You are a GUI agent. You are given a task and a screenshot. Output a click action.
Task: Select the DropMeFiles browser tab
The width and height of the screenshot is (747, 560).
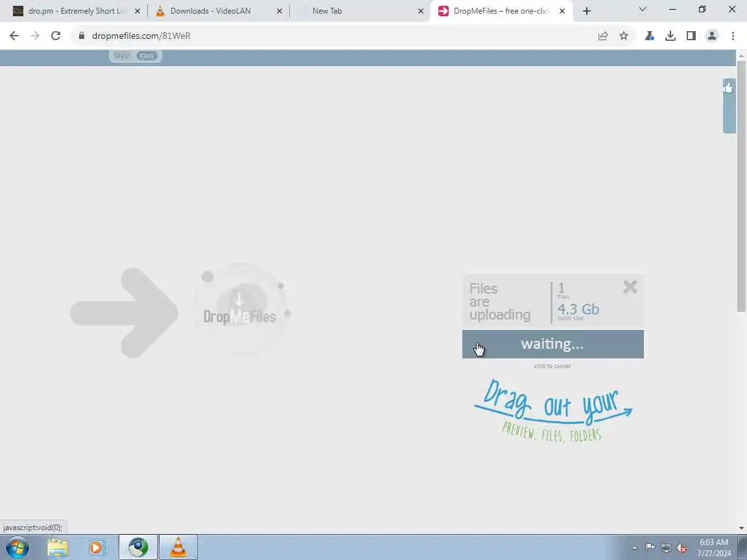coord(500,11)
